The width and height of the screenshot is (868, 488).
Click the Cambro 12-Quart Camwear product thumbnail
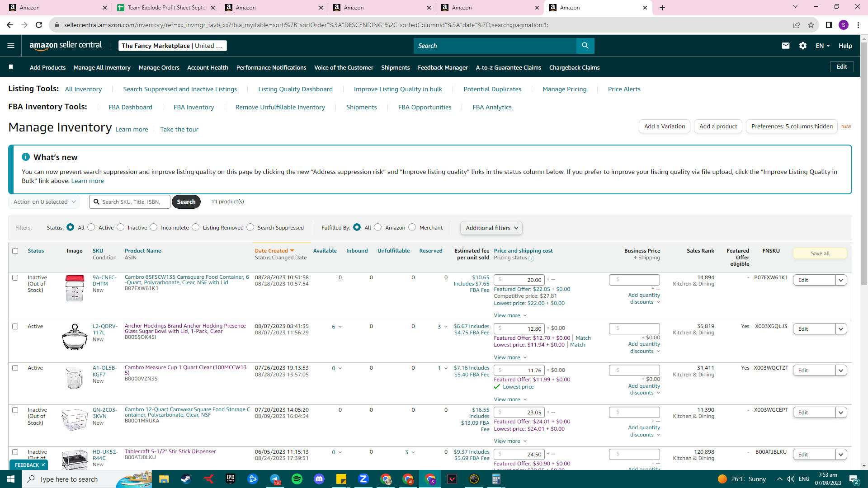click(75, 420)
